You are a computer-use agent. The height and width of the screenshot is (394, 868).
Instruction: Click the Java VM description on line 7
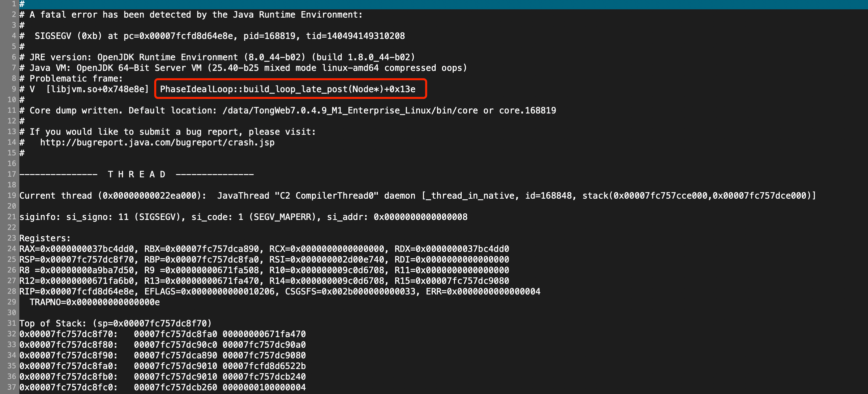tap(242, 68)
